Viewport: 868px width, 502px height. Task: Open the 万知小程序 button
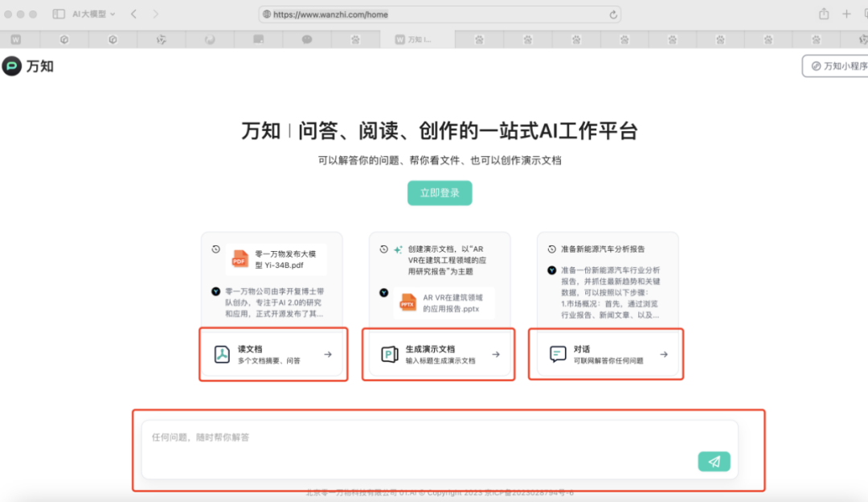pyautogui.click(x=836, y=66)
